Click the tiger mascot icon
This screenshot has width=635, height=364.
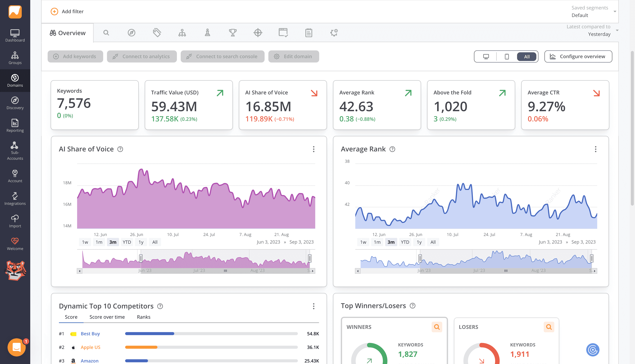pos(15,271)
